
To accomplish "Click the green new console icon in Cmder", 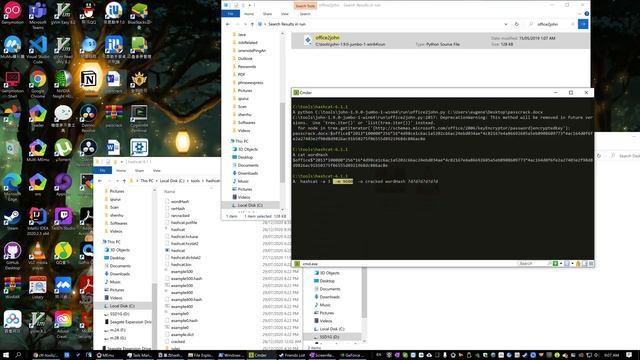I will pyautogui.click(x=555, y=264).
